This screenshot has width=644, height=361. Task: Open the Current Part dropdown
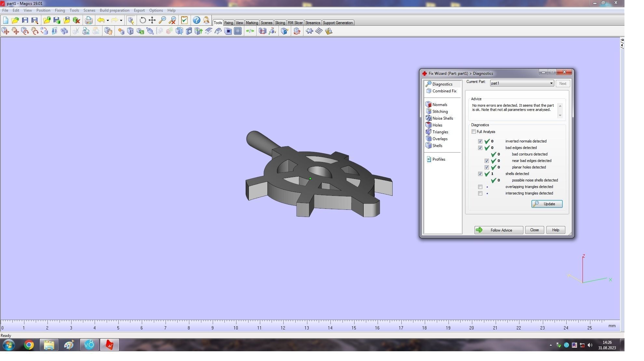click(551, 83)
